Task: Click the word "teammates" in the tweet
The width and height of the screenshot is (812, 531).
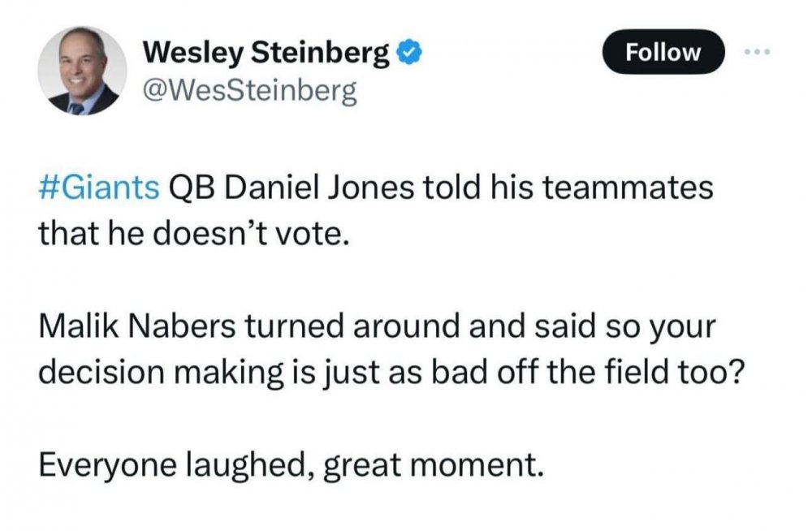Action: [625, 188]
